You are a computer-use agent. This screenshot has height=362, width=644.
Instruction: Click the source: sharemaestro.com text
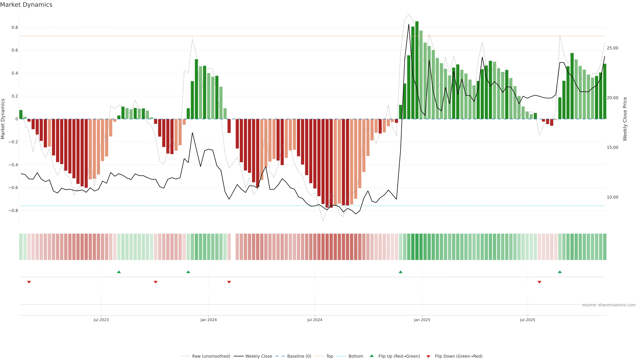point(609,305)
